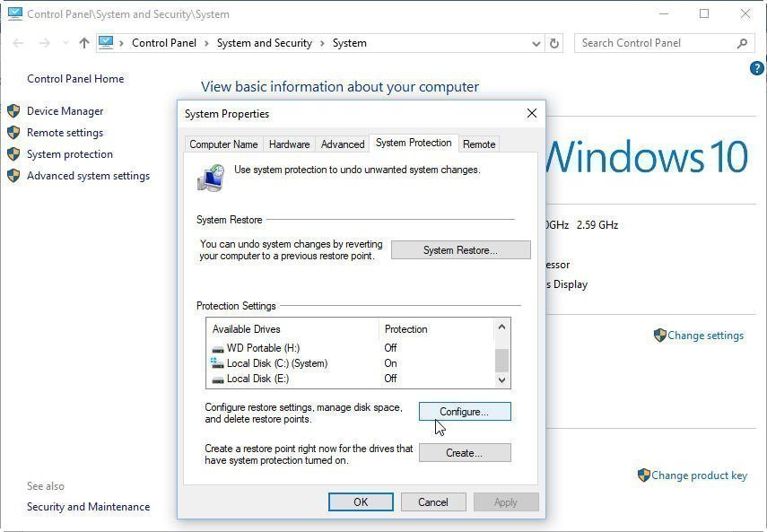Click the Forward navigation arrow
Screen dimensions: 767x532
tap(45, 43)
